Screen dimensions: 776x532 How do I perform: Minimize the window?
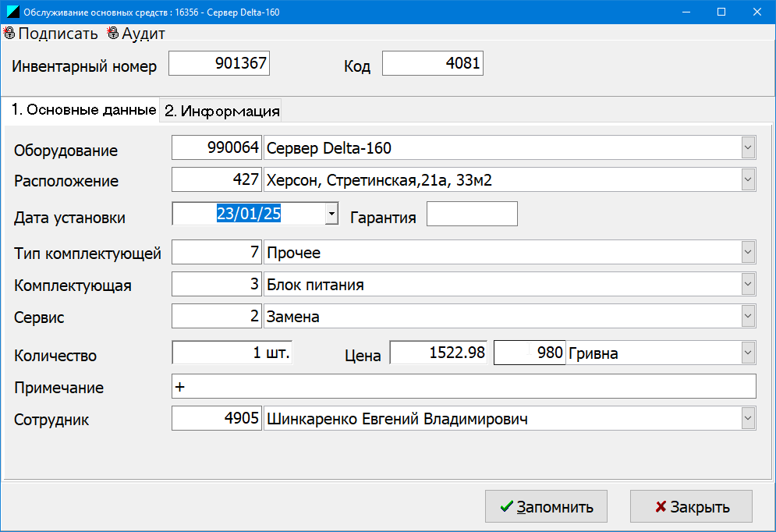[x=686, y=12]
